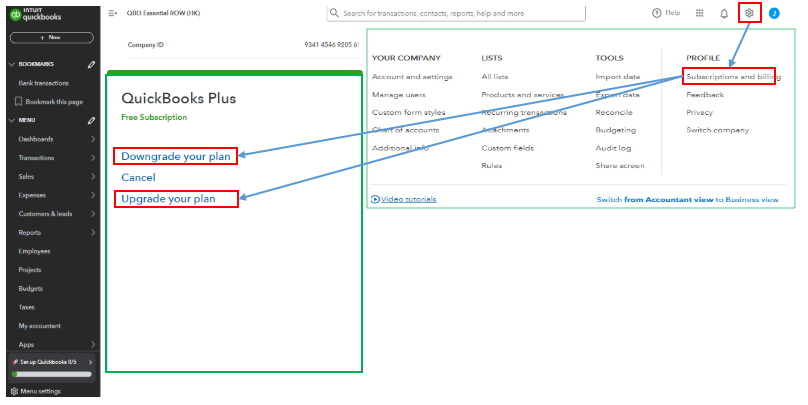Click Switch company
Screen dimensions: 808x405
[717, 130]
